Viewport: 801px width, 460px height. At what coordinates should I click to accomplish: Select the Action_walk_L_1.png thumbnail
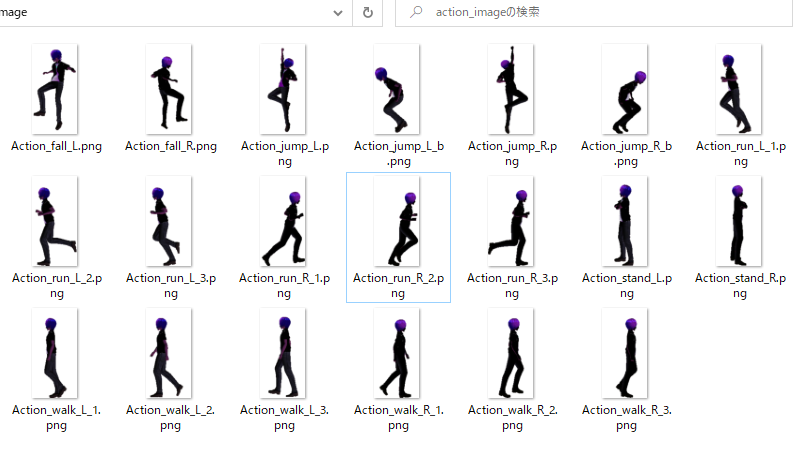pyautogui.click(x=55, y=353)
